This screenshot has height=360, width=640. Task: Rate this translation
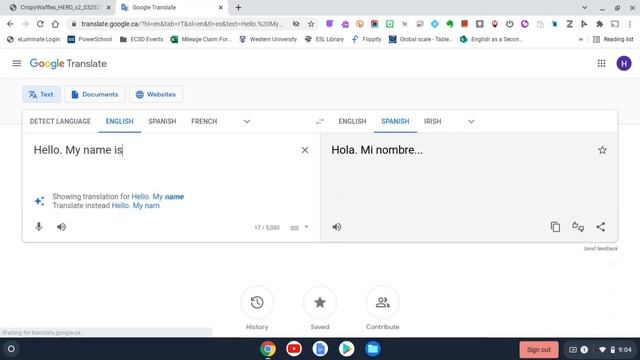tap(578, 227)
